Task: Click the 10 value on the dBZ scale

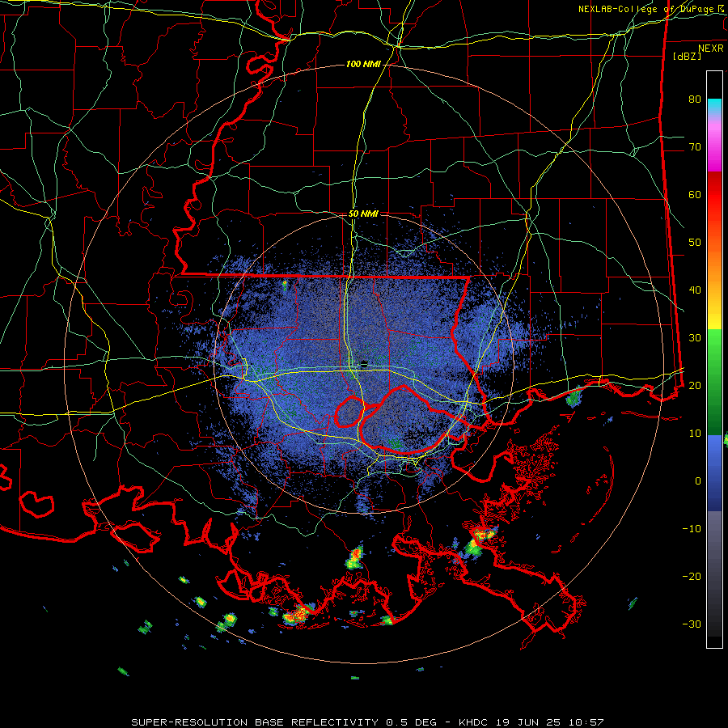Action: [695, 434]
